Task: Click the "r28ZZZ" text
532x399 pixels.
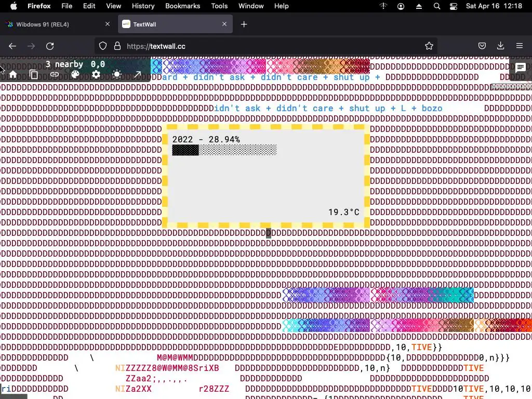Action: point(214,389)
